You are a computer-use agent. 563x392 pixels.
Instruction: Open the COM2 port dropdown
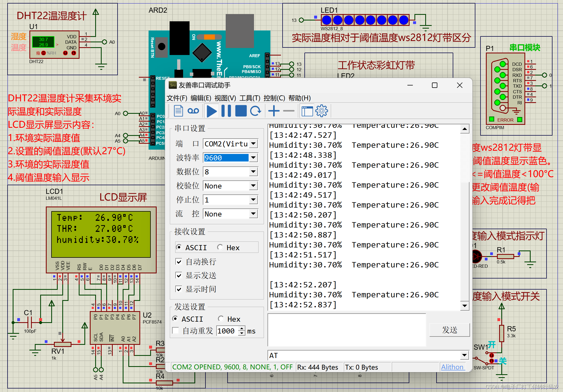click(253, 144)
